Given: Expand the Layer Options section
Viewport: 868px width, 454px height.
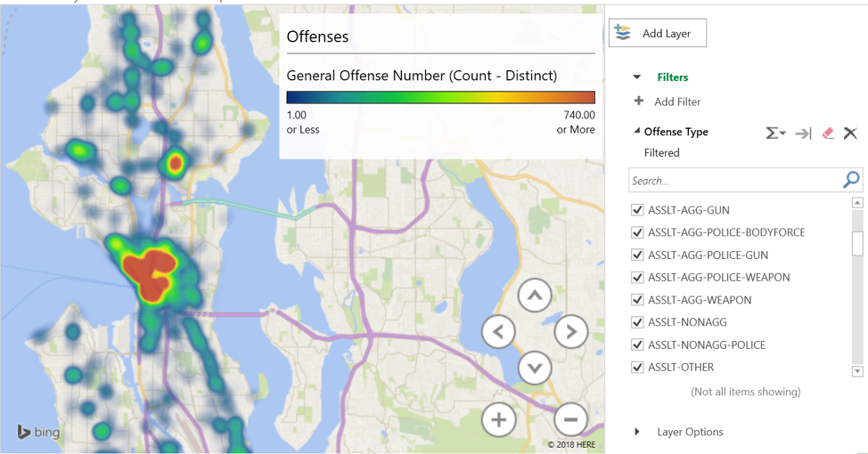Looking at the screenshot, I should [637, 432].
